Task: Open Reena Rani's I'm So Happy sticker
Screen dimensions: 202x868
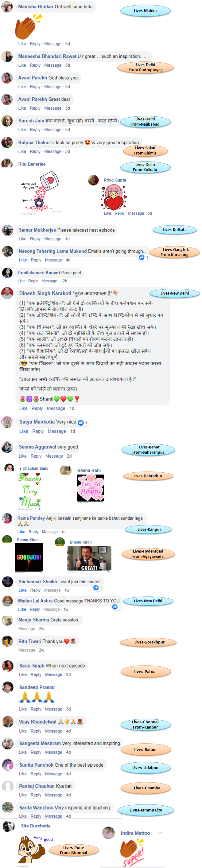Action: click(91, 488)
